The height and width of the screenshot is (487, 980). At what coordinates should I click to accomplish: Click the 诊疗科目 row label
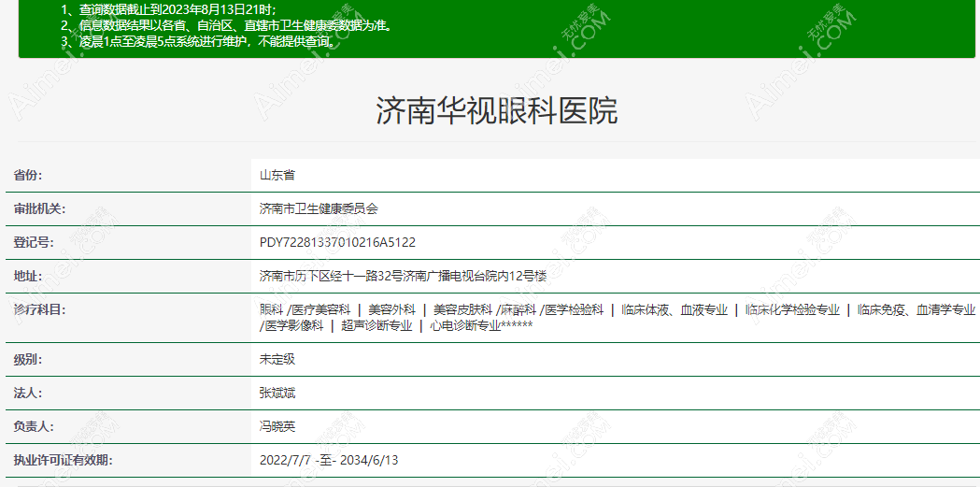tap(39, 309)
